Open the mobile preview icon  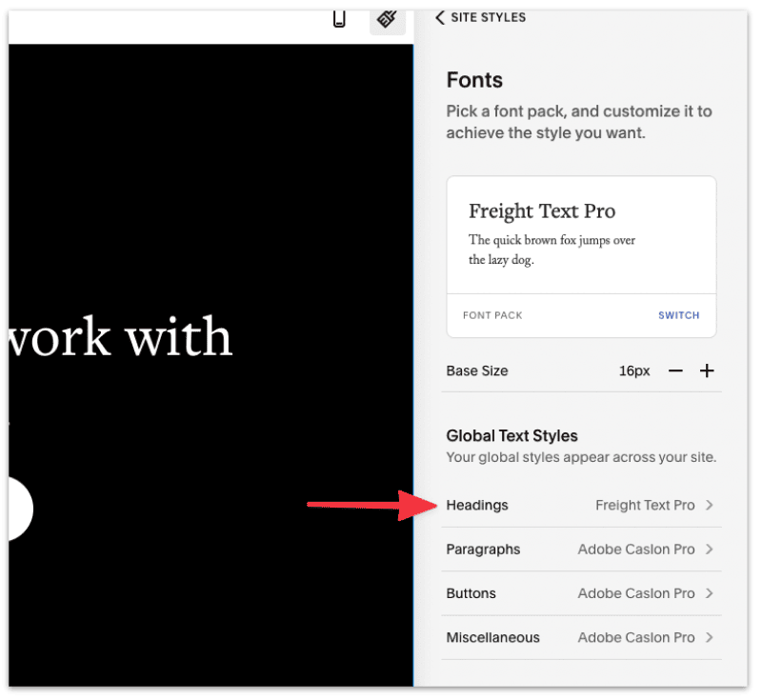tap(339, 19)
